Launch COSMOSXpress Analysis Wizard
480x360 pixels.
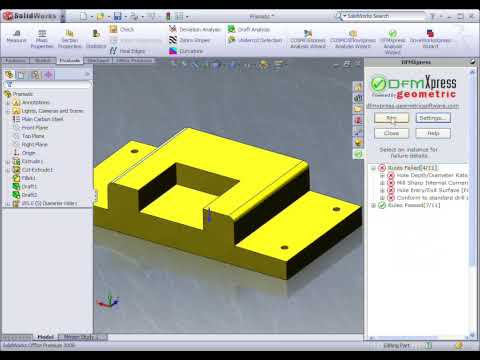pos(308,39)
